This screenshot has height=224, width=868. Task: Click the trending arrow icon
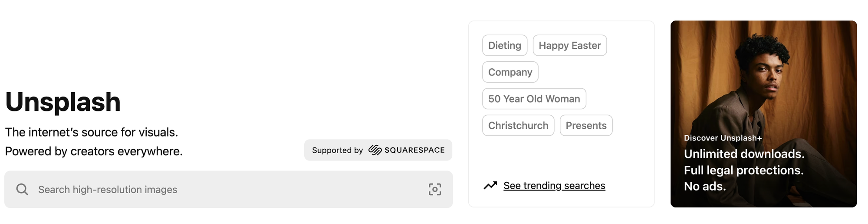(490, 186)
